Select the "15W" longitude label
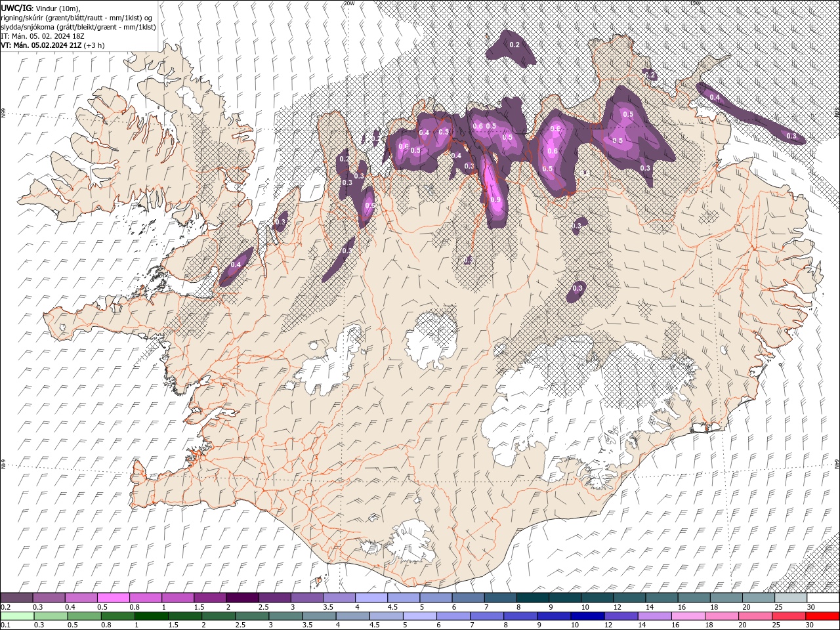The image size is (840, 630). coord(694,3)
